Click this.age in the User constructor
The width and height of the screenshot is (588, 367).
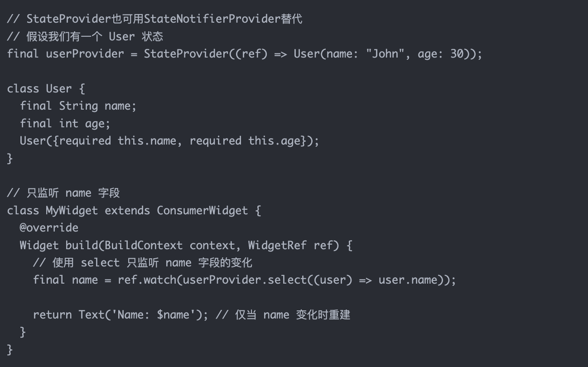pyautogui.click(x=274, y=141)
